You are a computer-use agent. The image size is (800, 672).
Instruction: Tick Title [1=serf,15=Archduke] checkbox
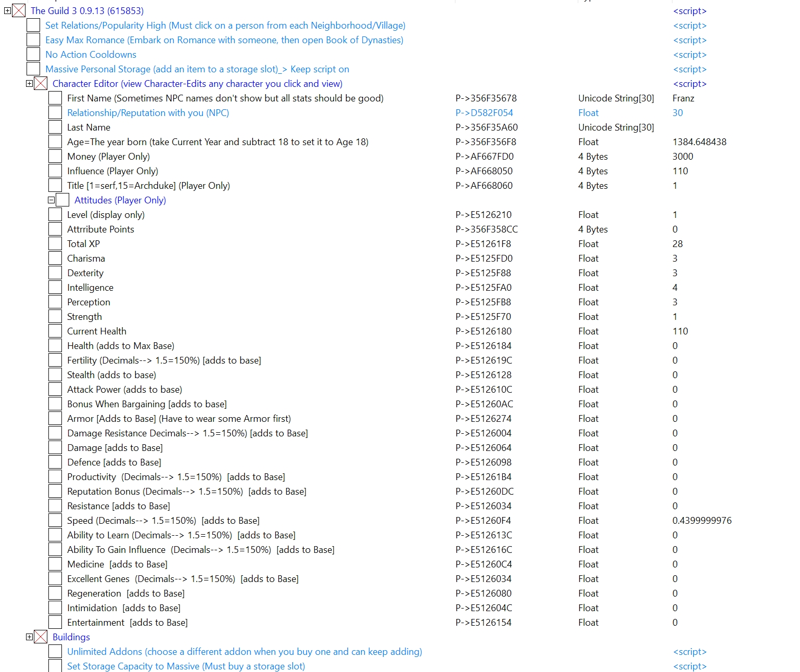(55, 185)
